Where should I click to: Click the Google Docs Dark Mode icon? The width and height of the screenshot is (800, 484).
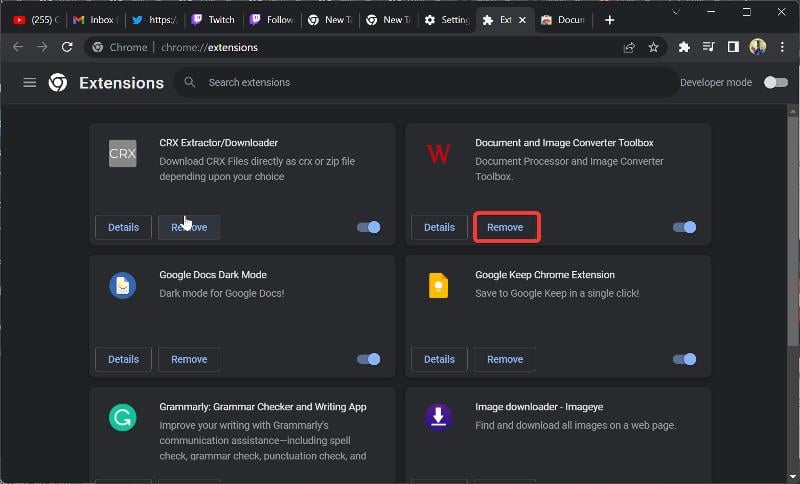[122, 286]
